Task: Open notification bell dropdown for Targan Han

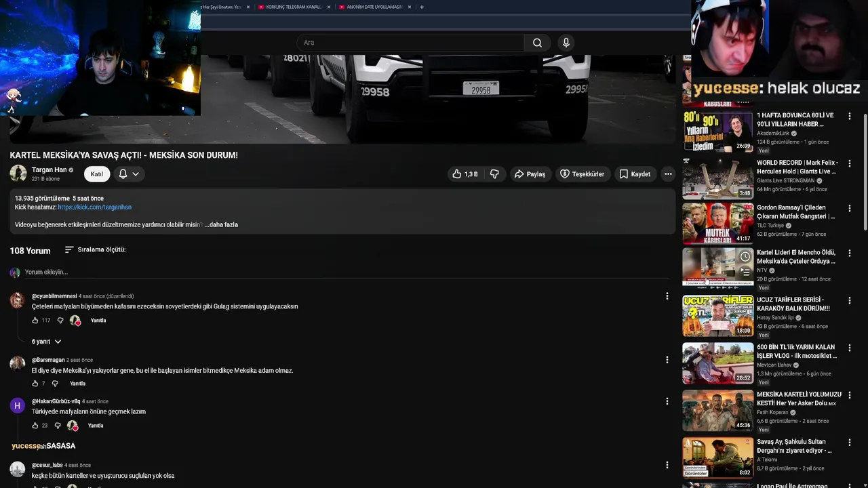Action: pos(128,174)
